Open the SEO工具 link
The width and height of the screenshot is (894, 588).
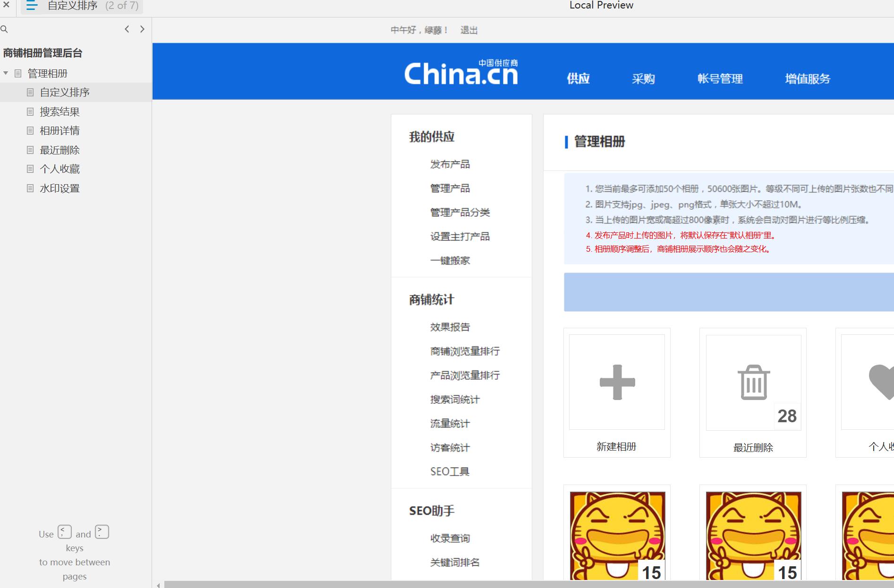[450, 472]
